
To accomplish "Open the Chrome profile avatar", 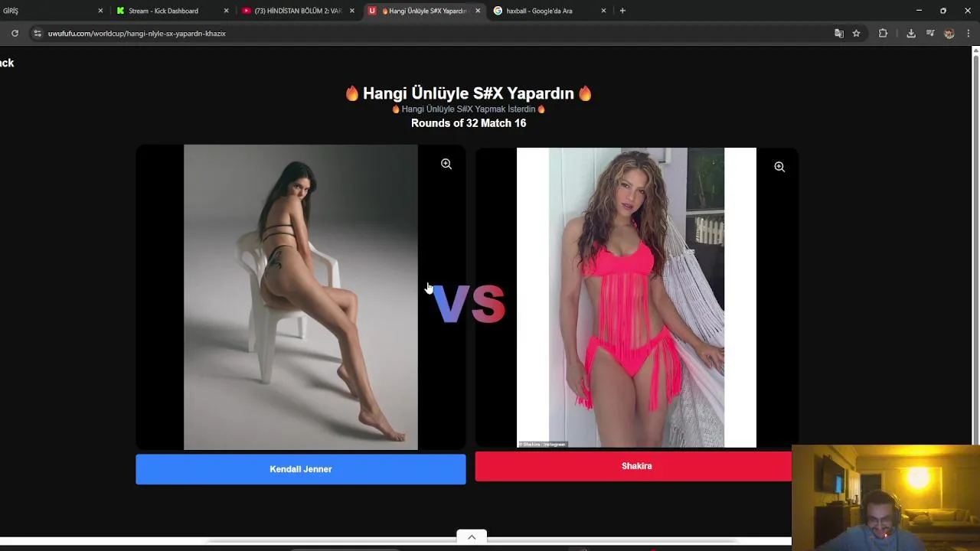I will click(949, 34).
